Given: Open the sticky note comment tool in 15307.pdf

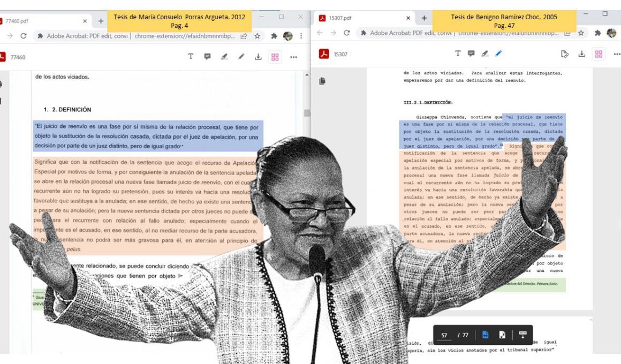Looking at the screenshot, I should pos(472,54).
